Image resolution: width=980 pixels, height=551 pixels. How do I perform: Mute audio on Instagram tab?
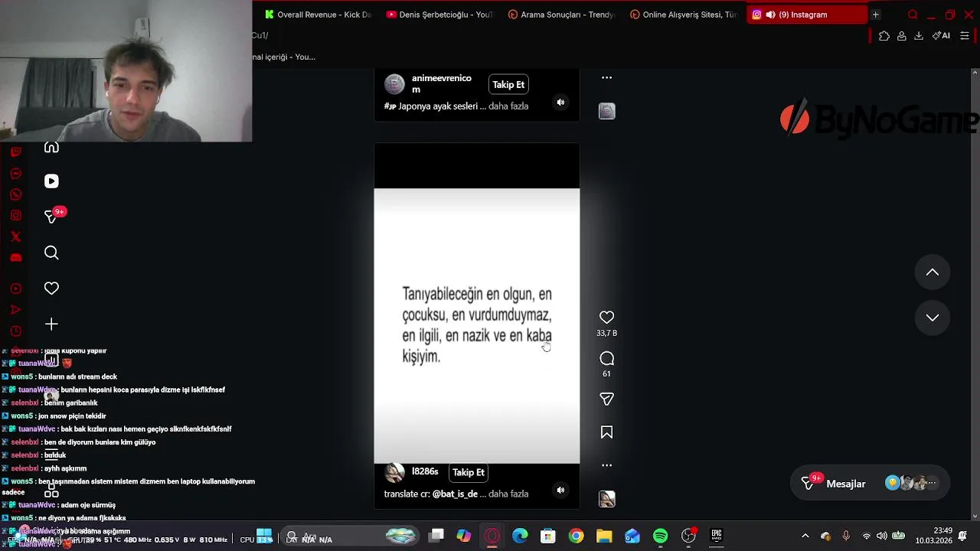click(x=770, y=15)
